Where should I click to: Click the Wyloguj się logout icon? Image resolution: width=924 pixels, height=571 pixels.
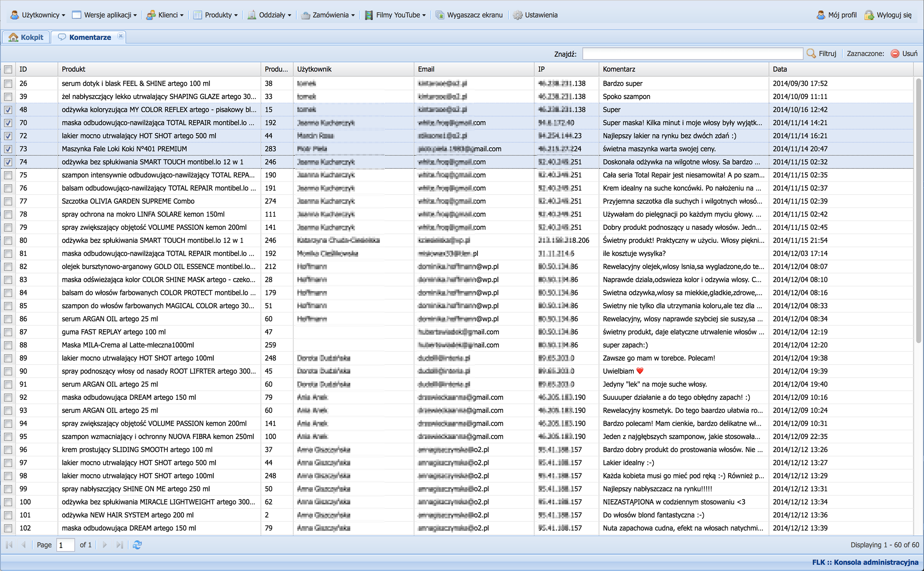pos(869,15)
